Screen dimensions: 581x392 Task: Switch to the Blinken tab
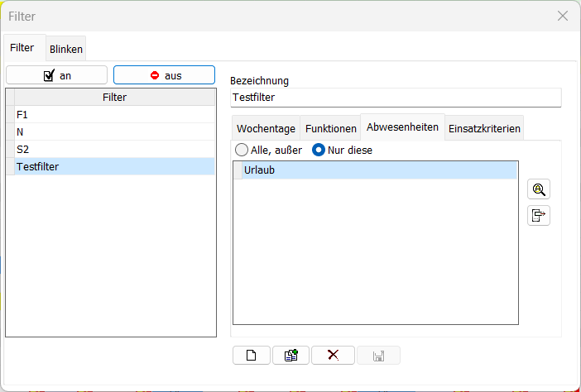coord(66,49)
